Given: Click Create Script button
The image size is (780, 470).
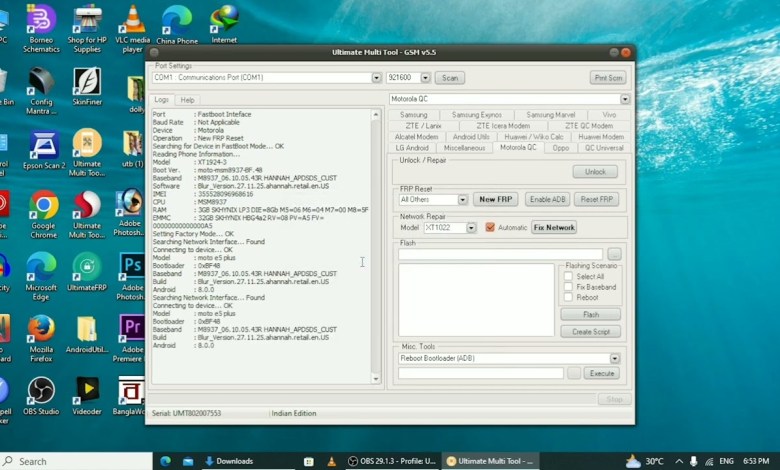Looking at the screenshot, I should point(590,332).
